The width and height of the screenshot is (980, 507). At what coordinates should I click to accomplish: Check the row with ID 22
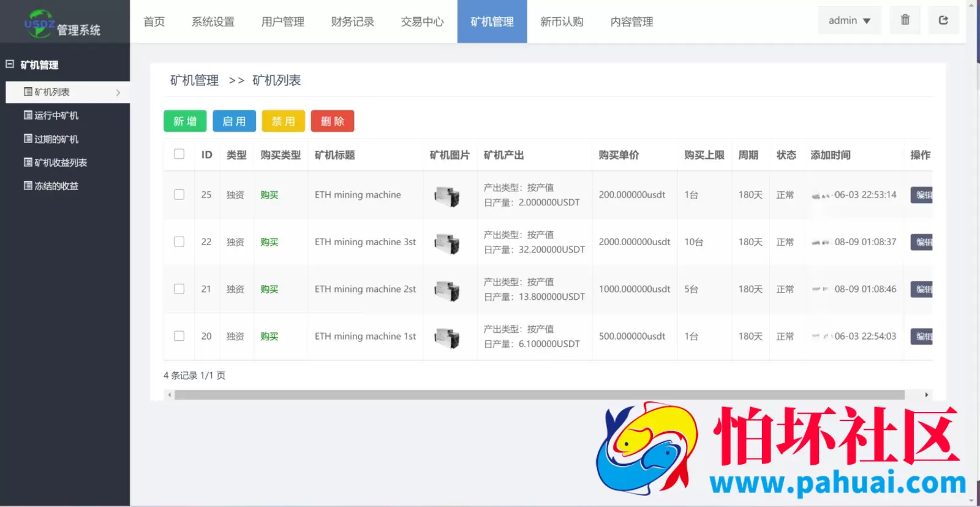pyautogui.click(x=179, y=242)
